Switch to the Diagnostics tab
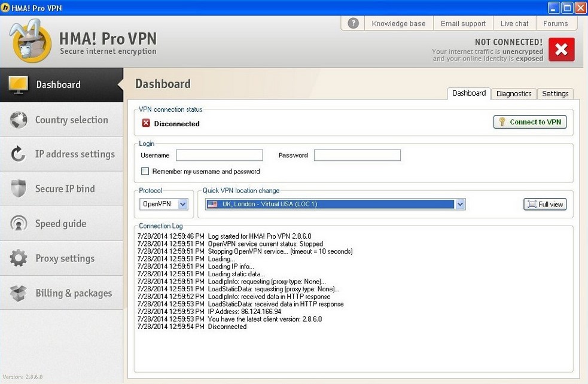 (514, 93)
